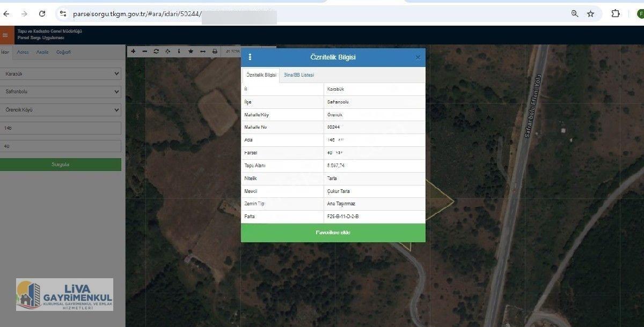Viewport: 644px width, 327px height.
Task: Click the Ada number input field
Action: pos(61,128)
